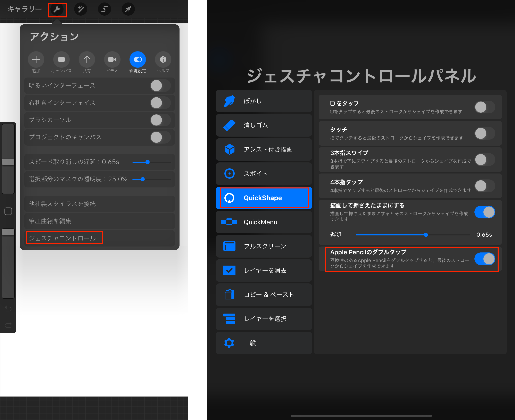The width and height of the screenshot is (515, 420).
Task: Open ジェスチャコントロール settings
Action: click(63, 238)
